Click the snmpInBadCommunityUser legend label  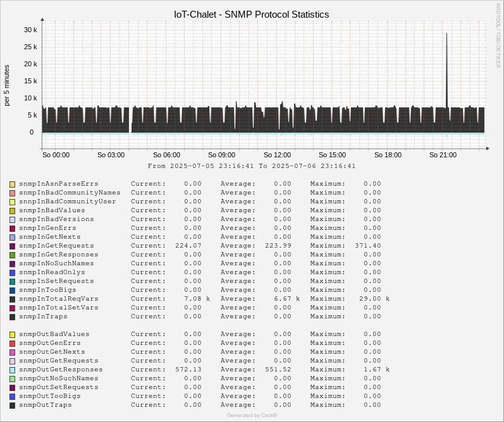coord(68,202)
